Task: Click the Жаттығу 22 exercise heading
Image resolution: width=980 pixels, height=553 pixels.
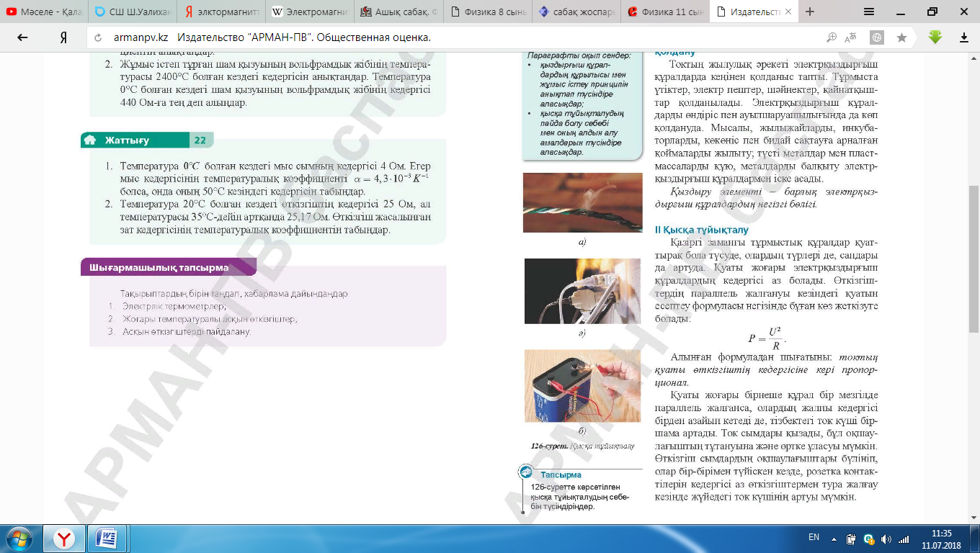Action: point(147,140)
